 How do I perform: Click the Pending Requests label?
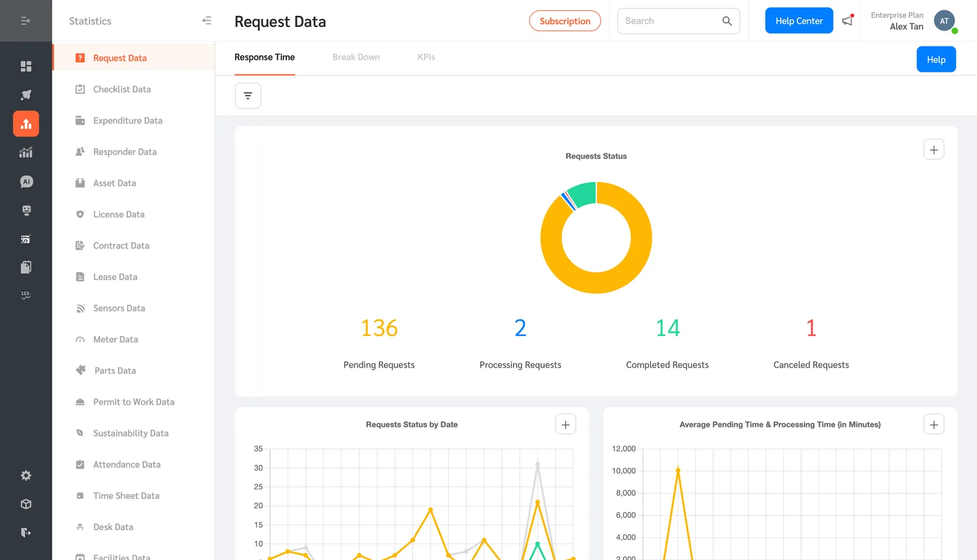click(379, 365)
